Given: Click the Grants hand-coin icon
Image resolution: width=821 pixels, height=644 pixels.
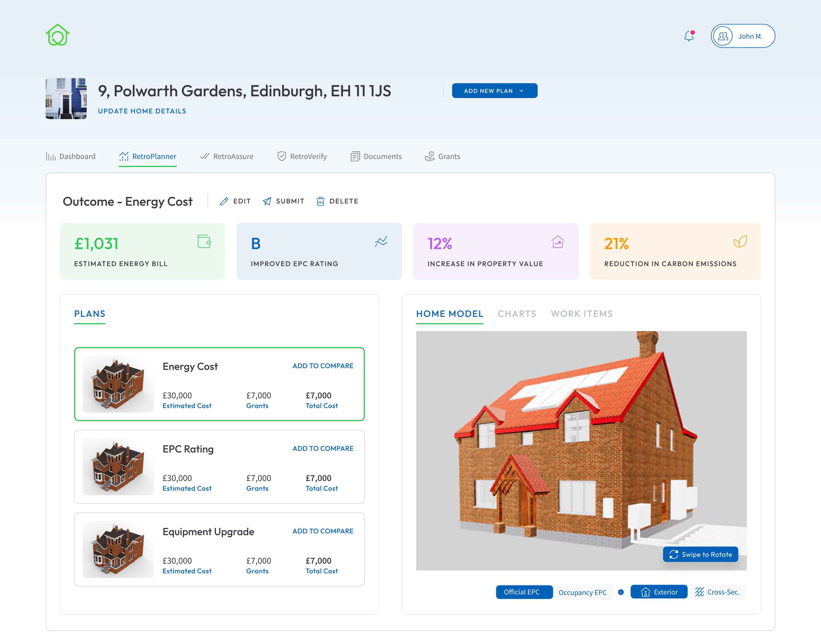Looking at the screenshot, I should pos(430,156).
